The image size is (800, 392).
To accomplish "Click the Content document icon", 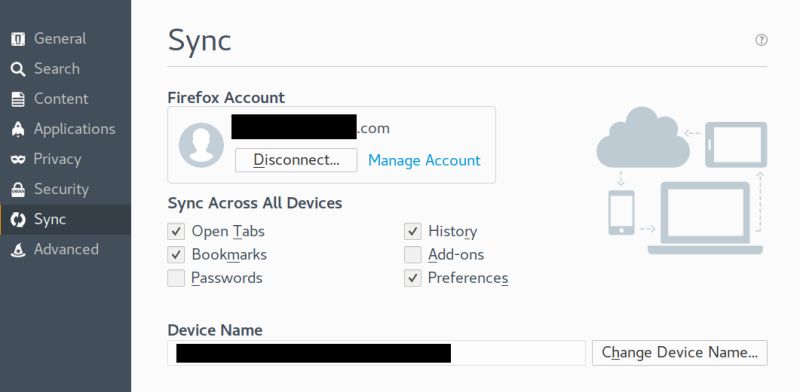I will pyautogui.click(x=18, y=99).
